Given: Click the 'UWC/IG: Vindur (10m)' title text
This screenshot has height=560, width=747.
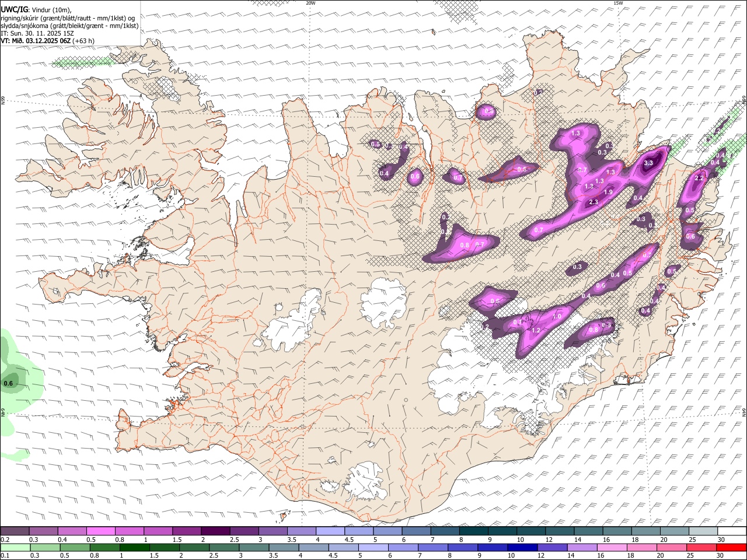Looking at the screenshot, I should [x=36, y=10].
